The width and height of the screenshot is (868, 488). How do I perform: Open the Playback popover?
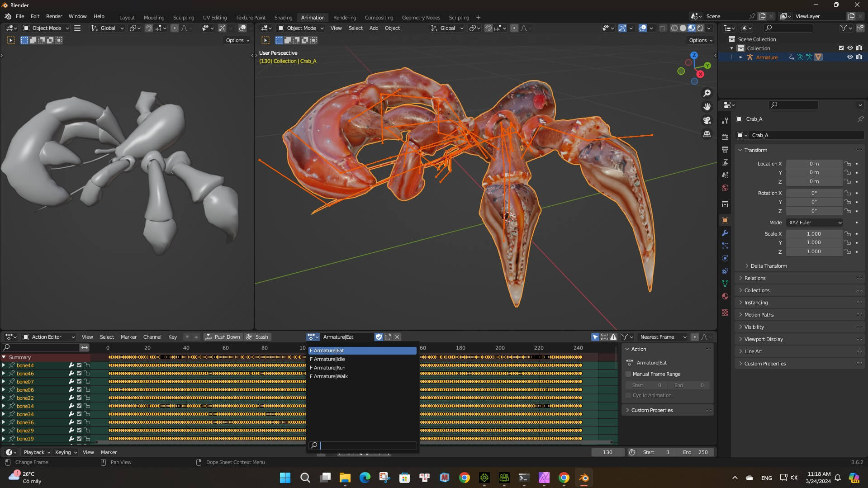click(x=36, y=452)
